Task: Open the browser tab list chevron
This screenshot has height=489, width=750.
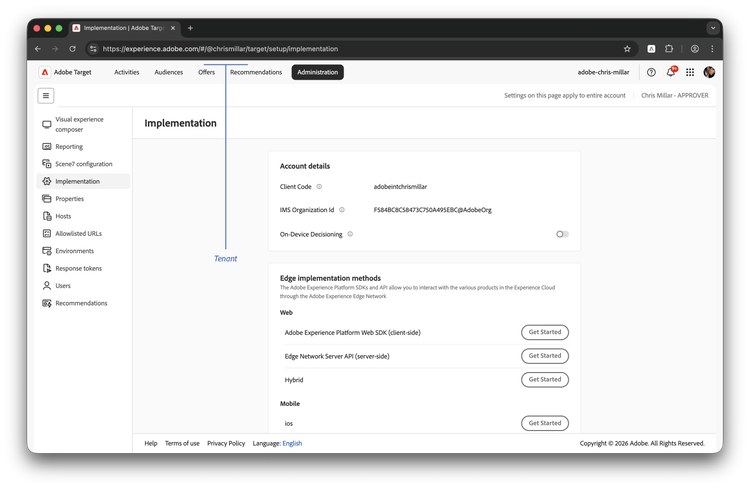Action: [x=713, y=28]
